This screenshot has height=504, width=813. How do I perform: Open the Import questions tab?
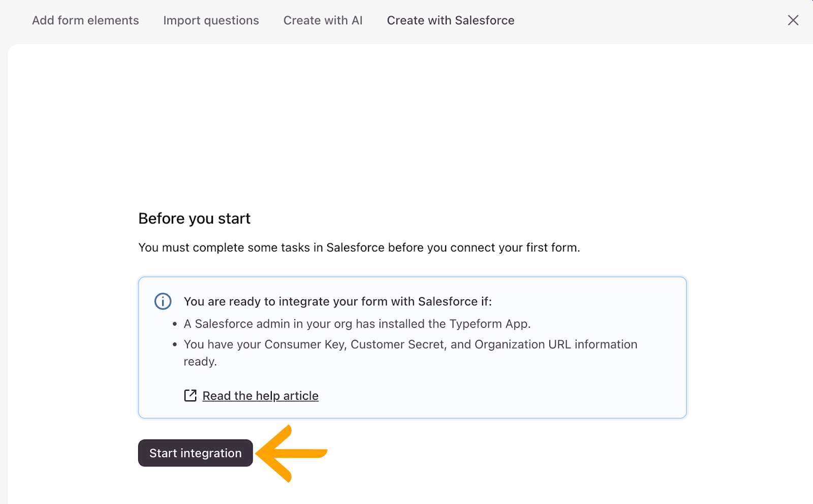pos(211,20)
